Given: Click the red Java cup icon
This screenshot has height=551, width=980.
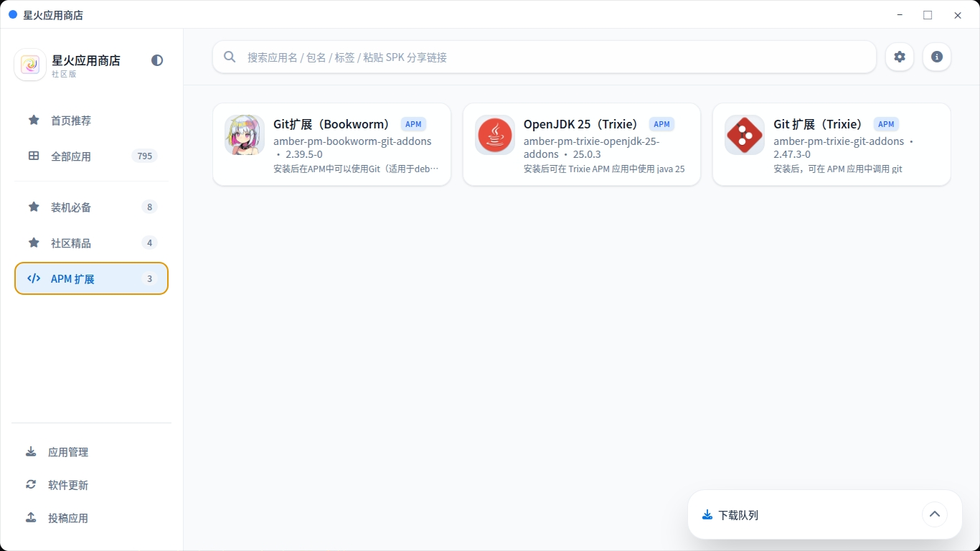Looking at the screenshot, I should coord(495,135).
